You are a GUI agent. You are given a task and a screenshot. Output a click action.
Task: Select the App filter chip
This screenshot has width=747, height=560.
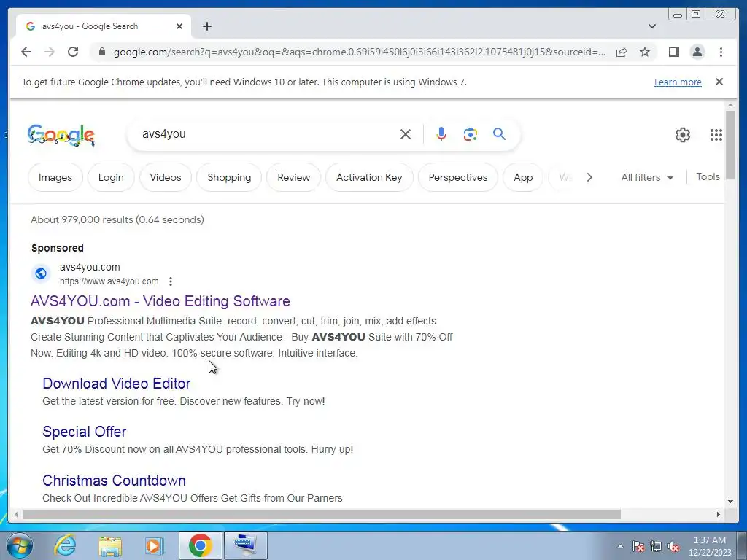[x=523, y=177]
